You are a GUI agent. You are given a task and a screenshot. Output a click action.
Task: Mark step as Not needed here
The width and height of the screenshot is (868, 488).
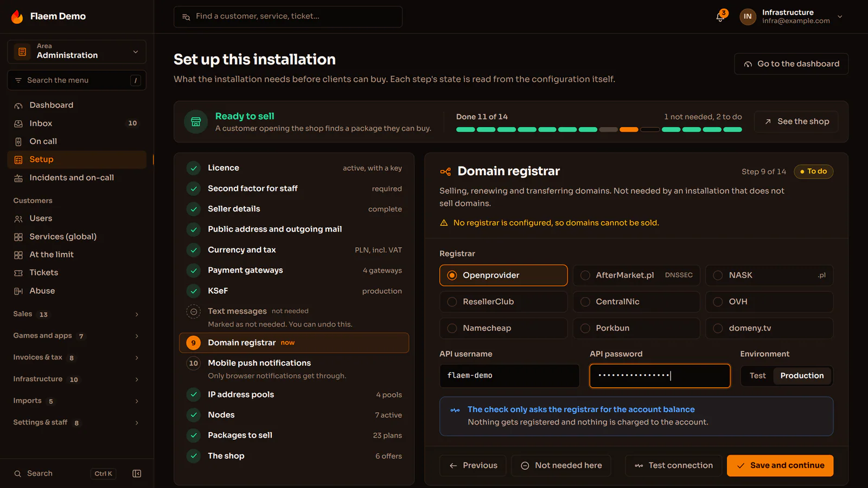[x=561, y=466]
